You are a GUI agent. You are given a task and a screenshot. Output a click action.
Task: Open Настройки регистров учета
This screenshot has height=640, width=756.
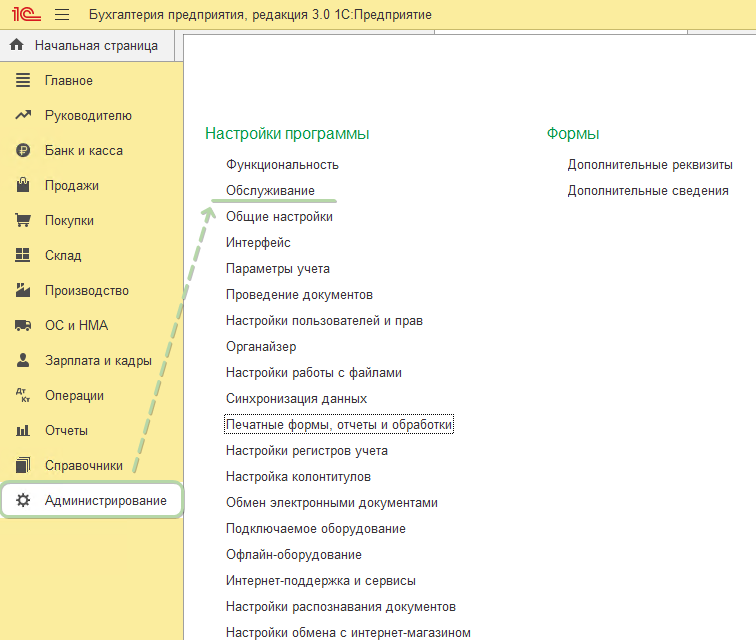tap(307, 451)
